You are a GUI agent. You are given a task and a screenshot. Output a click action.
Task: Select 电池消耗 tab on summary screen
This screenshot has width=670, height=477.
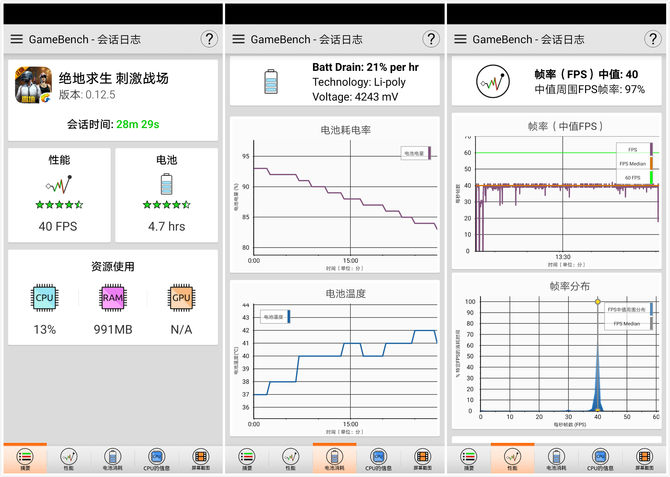tap(112, 460)
